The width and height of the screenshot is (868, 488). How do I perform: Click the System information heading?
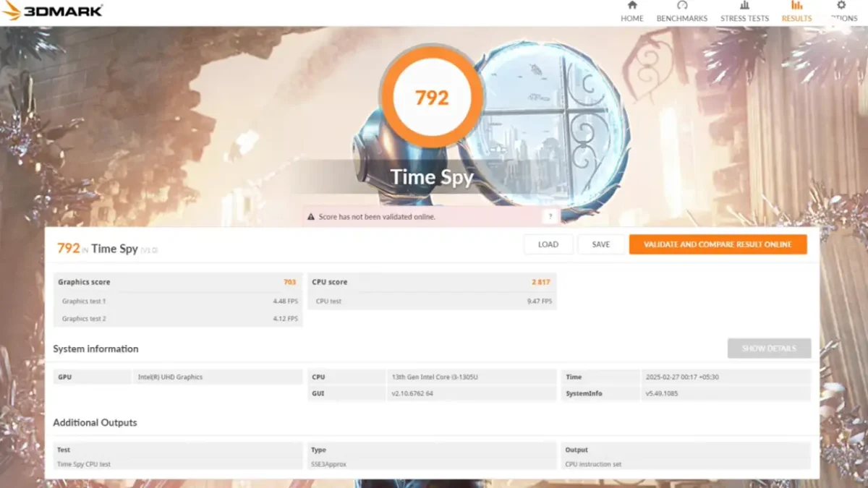click(95, 348)
